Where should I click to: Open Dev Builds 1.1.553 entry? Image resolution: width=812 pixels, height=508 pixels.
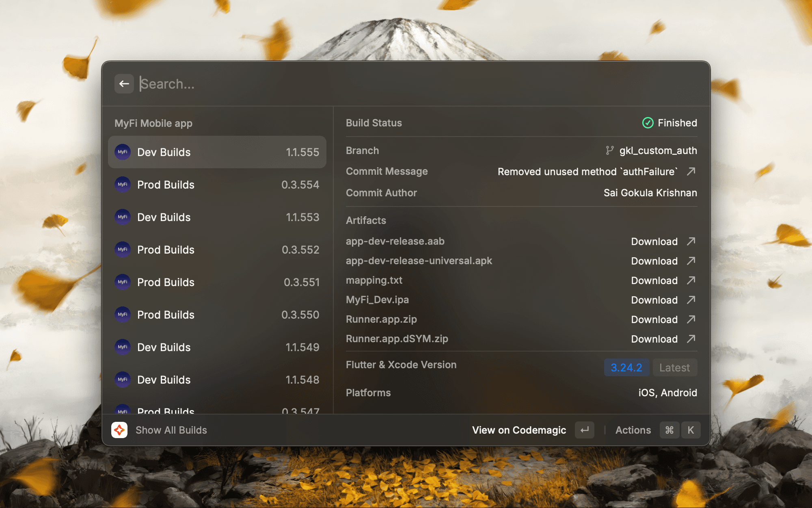[217, 217]
